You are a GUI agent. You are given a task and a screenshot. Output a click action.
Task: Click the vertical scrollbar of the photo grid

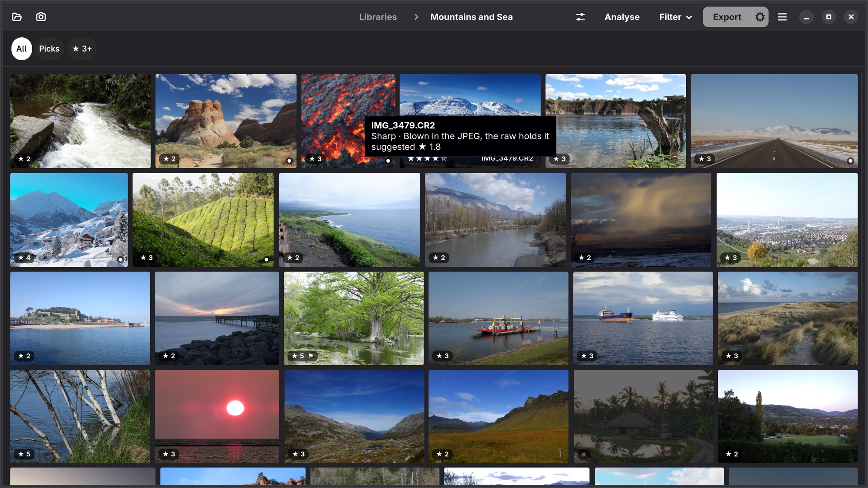point(861,193)
